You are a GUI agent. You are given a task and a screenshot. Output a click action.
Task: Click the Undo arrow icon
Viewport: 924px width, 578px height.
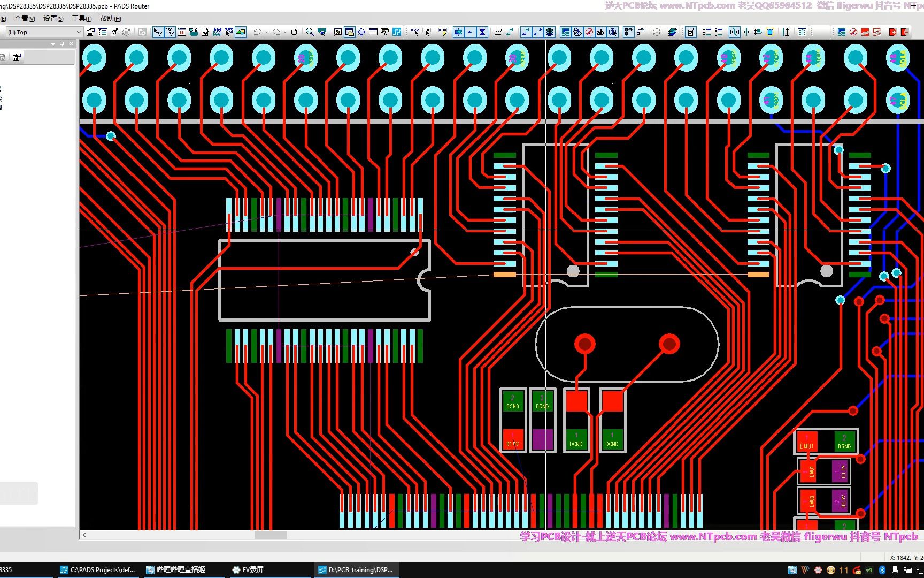258,32
